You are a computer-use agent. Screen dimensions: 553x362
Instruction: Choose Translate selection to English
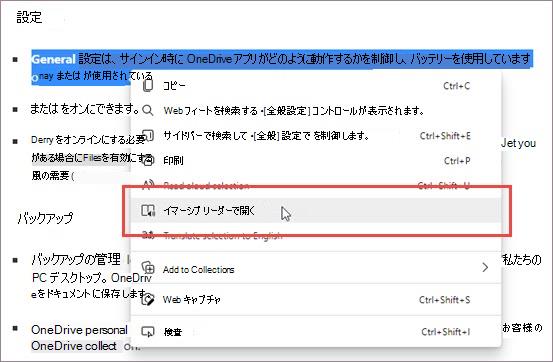[x=316, y=235]
